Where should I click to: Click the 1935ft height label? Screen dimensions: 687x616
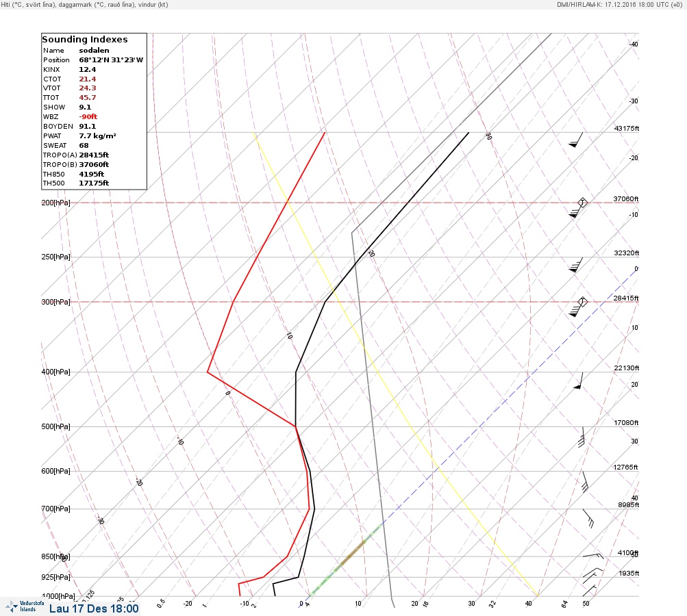629,573
